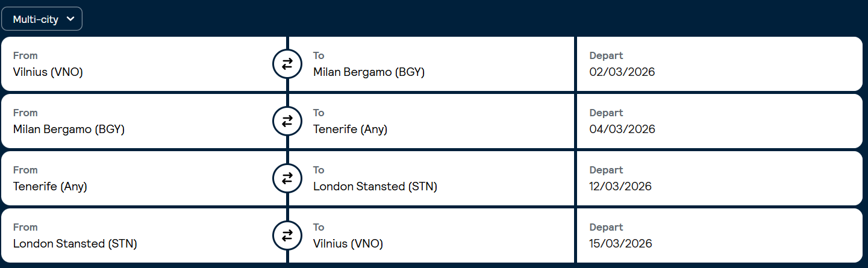This screenshot has width=868, height=268.
Task: Edit first flight's To field Milan Bergamo
Action: (x=369, y=72)
